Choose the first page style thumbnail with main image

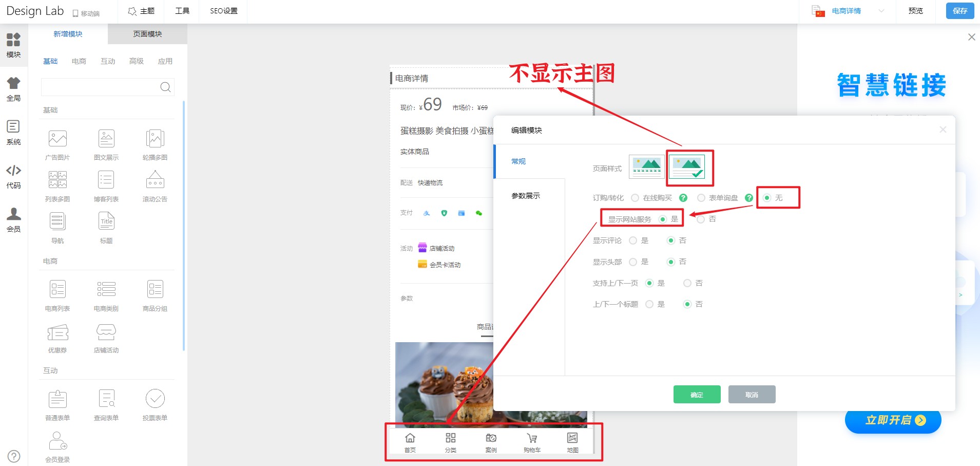pos(646,167)
